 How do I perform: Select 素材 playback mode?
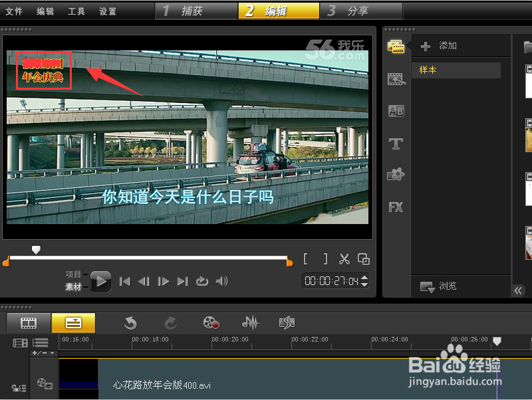point(73,287)
